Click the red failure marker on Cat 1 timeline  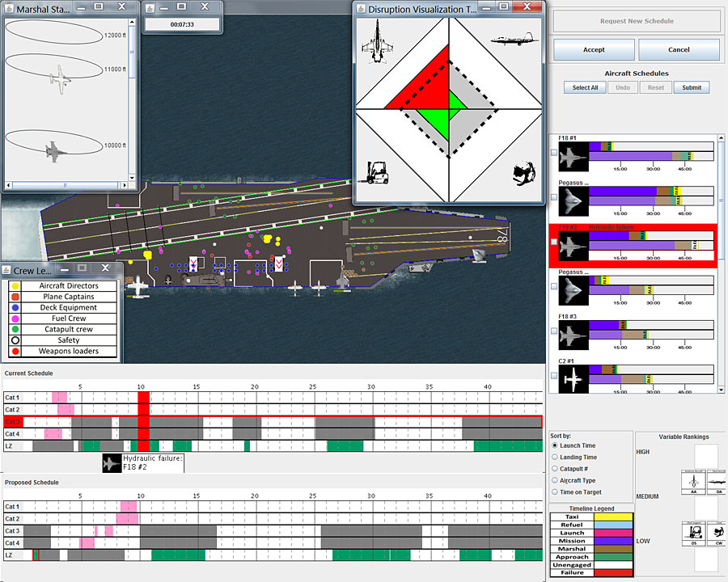coord(143,398)
